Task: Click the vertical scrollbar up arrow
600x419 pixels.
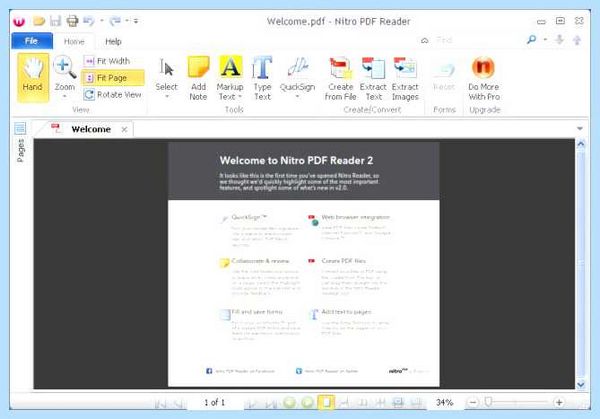Action: pos(581,144)
